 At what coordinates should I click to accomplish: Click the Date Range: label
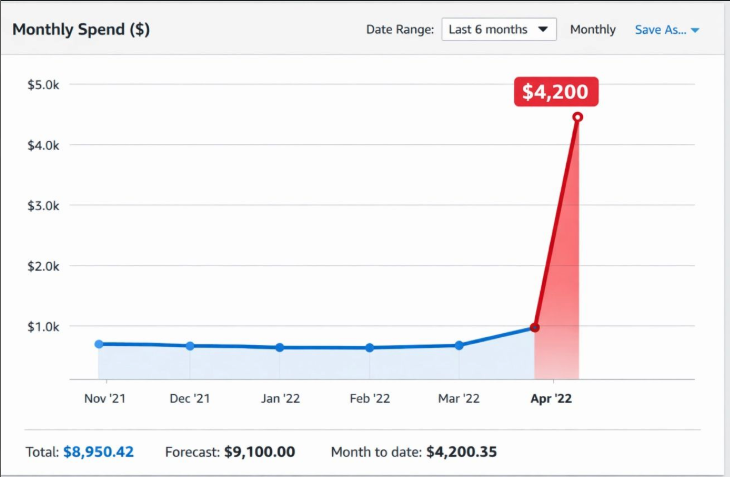[x=400, y=30]
